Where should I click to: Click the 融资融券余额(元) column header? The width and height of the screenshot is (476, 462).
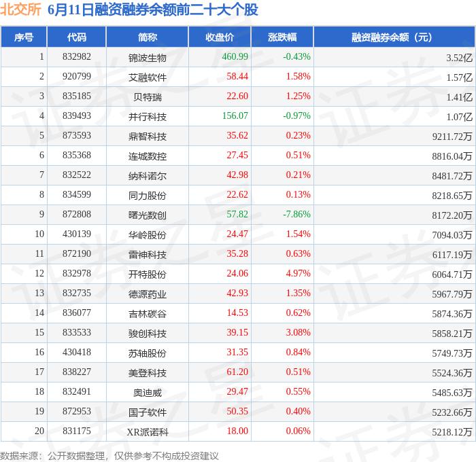tap(394, 37)
